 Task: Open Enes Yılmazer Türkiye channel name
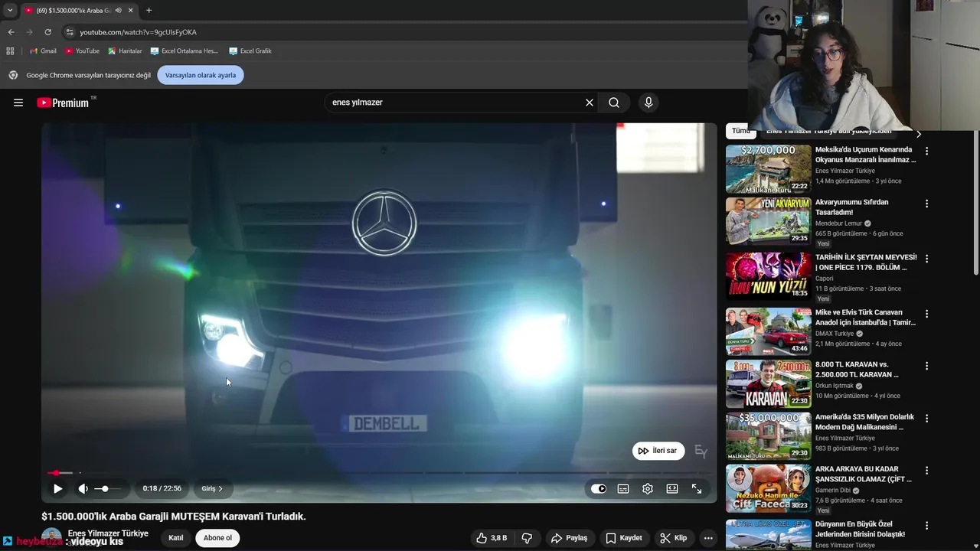(108, 533)
